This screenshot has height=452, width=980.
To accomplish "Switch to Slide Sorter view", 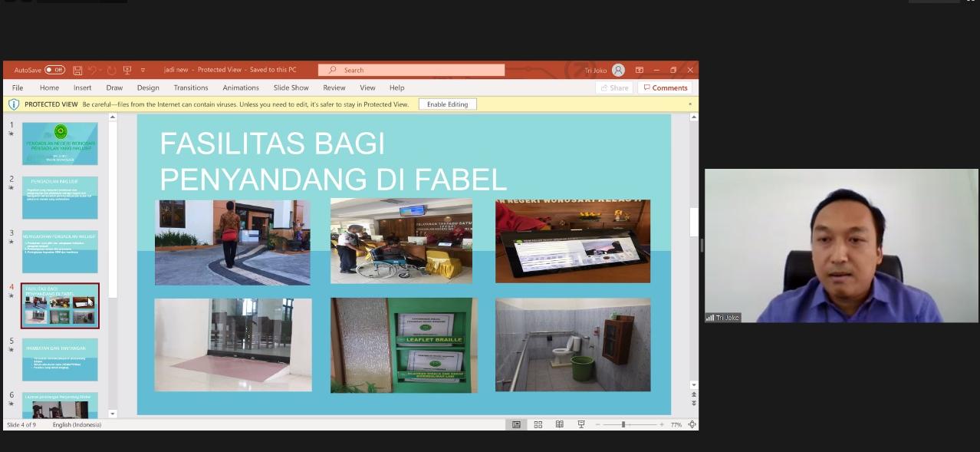I will [x=538, y=424].
